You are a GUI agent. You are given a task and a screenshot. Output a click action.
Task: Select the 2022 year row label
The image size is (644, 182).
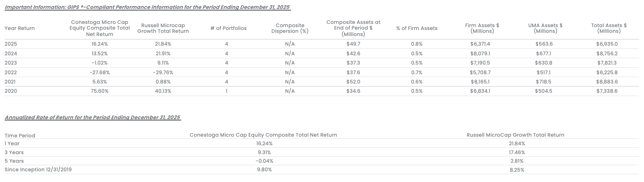(x=11, y=72)
